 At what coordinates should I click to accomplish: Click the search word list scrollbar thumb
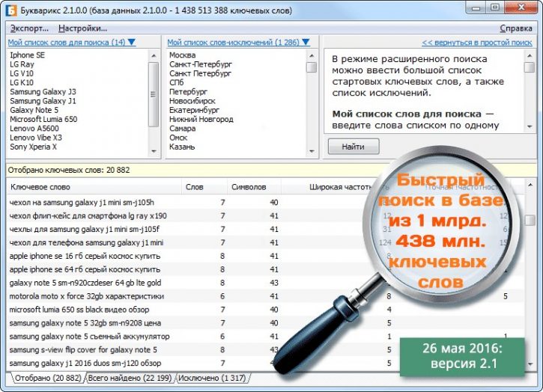154,94
